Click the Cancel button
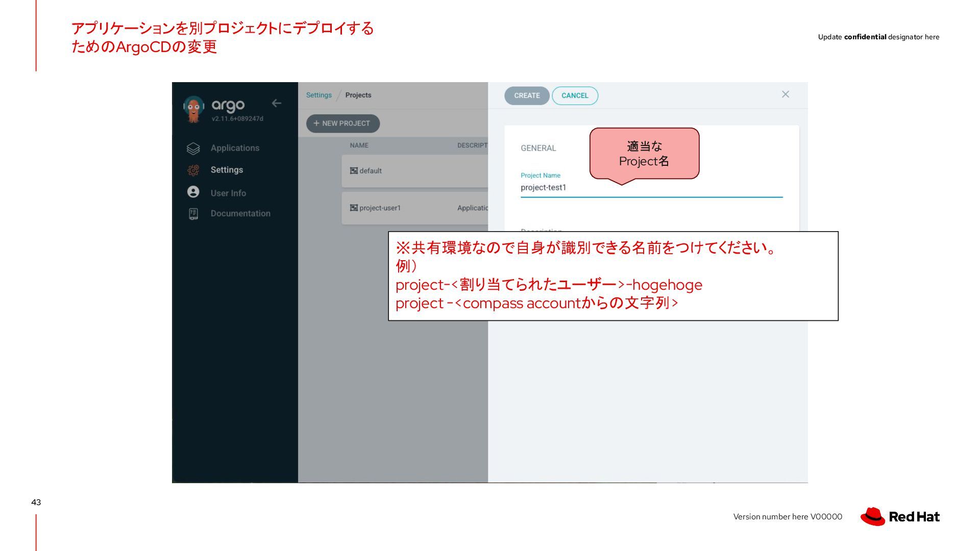The image size is (980, 551). [575, 95]
